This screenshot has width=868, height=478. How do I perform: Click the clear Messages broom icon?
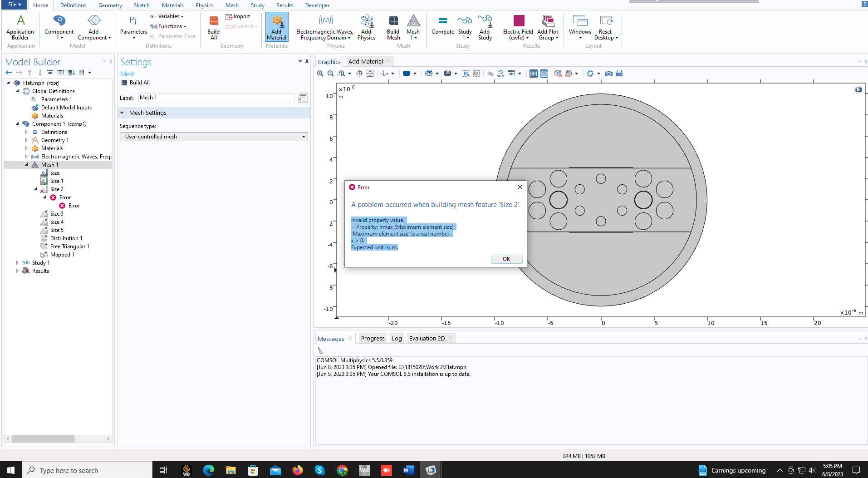click(x=320, y=350)
